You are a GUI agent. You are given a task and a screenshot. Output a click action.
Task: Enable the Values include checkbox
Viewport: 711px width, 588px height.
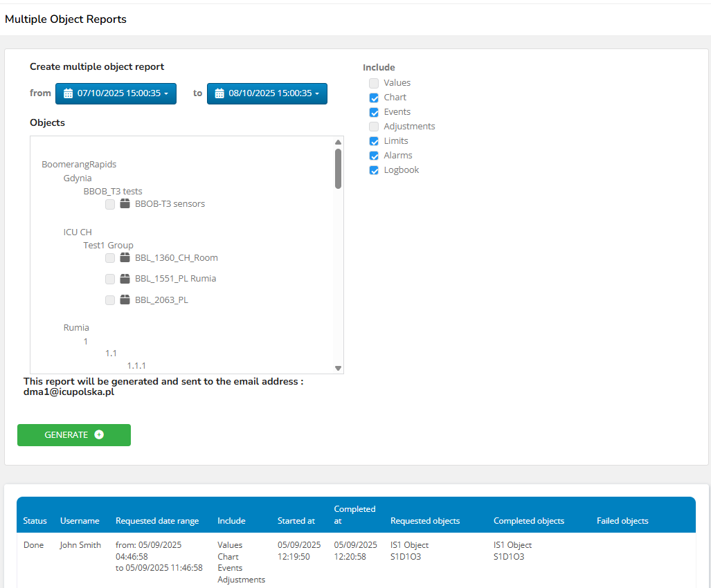374,83
